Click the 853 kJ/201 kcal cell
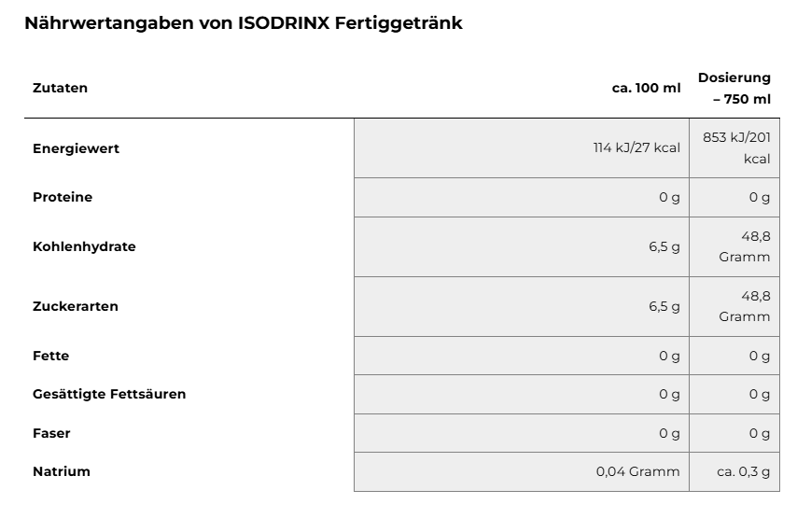Screen dimensions: 811x532 (x=736, y=147)
